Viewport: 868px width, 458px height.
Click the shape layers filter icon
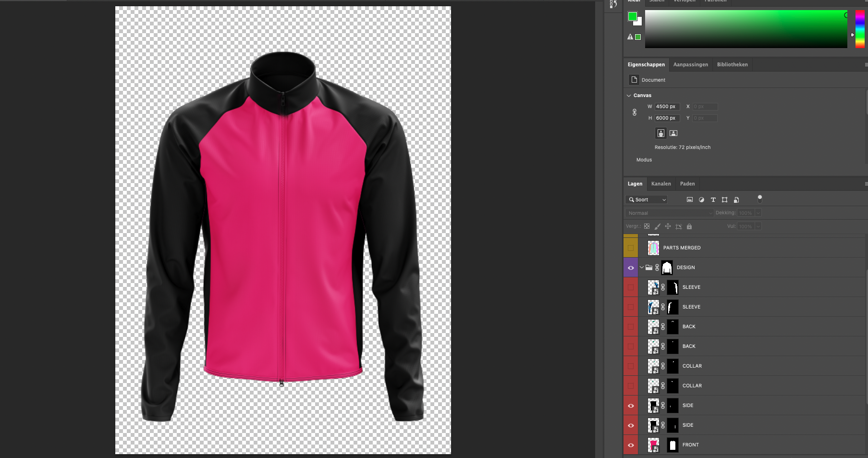coord(724,199)
